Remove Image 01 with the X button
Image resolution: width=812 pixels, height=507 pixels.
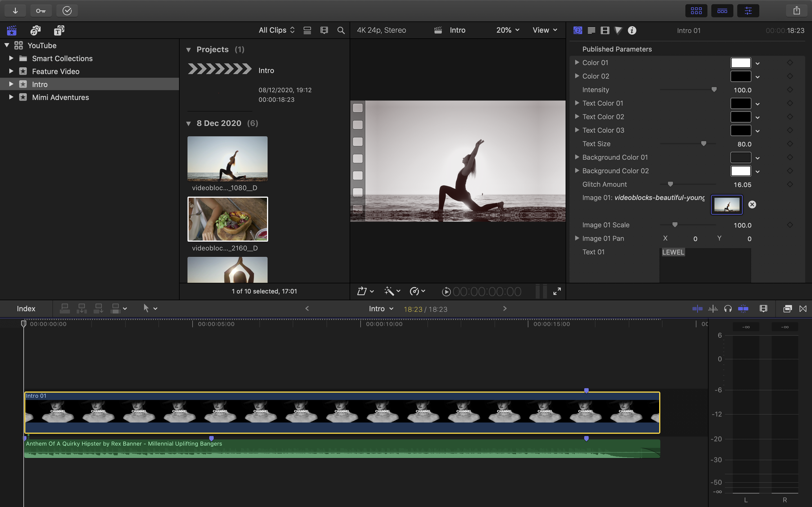click(752, 204)
